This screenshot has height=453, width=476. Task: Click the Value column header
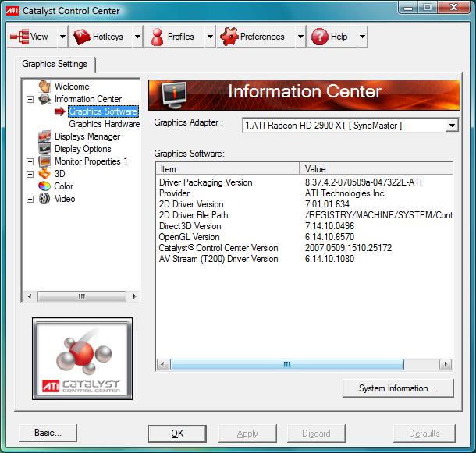pos(376,168)
